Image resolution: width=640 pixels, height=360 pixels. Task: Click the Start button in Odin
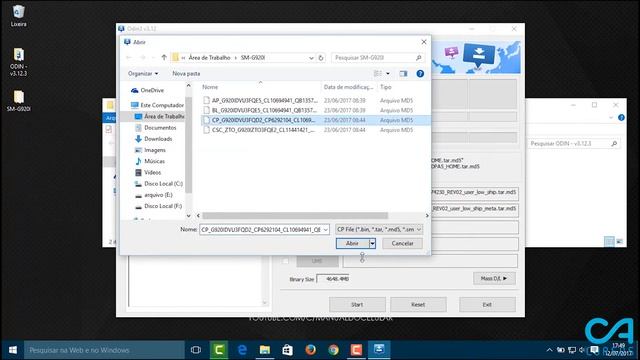357,304
